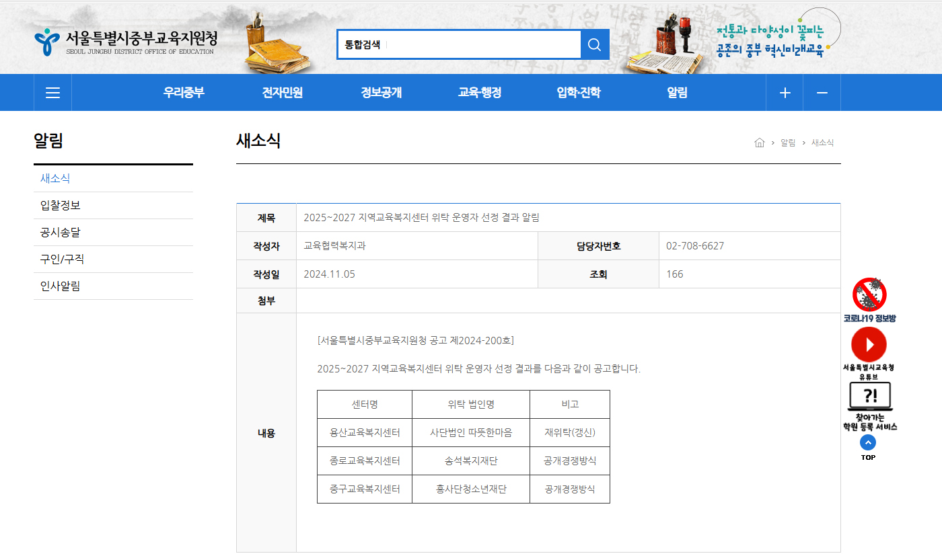Open the 정보공개 menu

click(381, 93)
